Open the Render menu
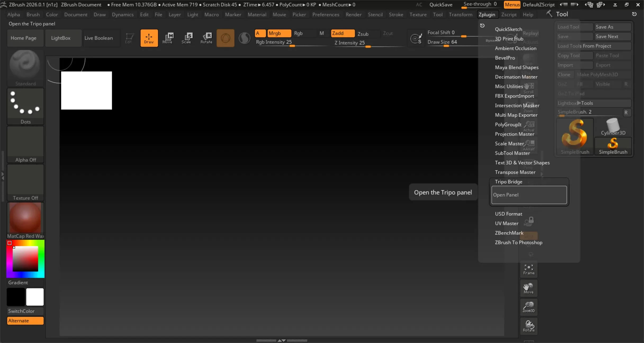Screen dimensions: 644x343 353,15
